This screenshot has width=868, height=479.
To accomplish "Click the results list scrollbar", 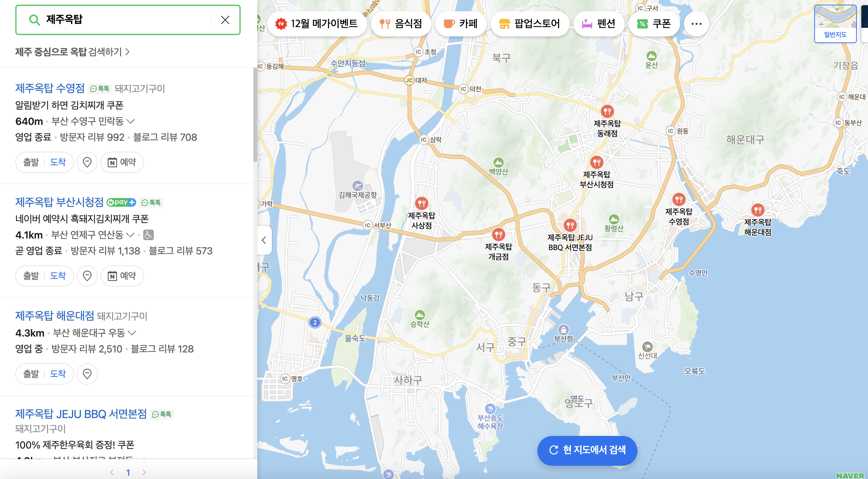I will pos(255,114).
